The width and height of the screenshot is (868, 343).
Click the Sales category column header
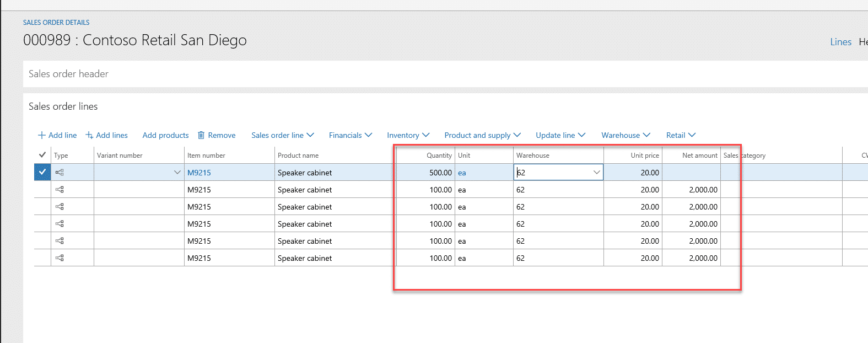[745, 156]
